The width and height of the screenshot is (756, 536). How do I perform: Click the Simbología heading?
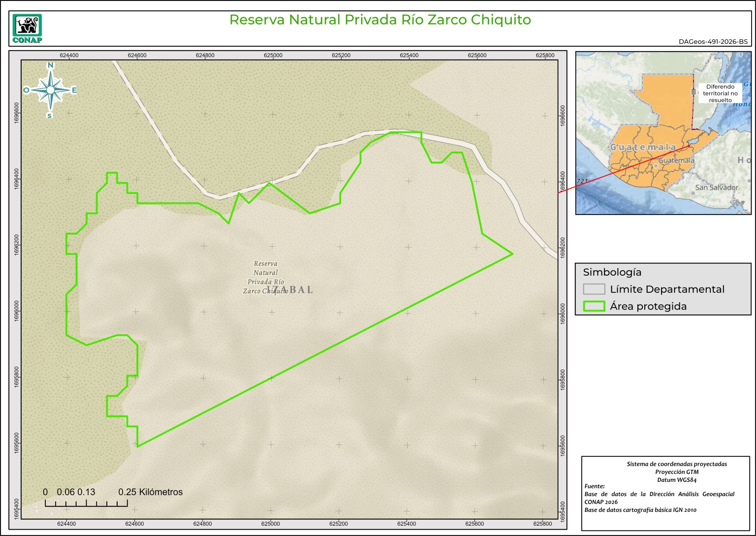pos(612,272)
